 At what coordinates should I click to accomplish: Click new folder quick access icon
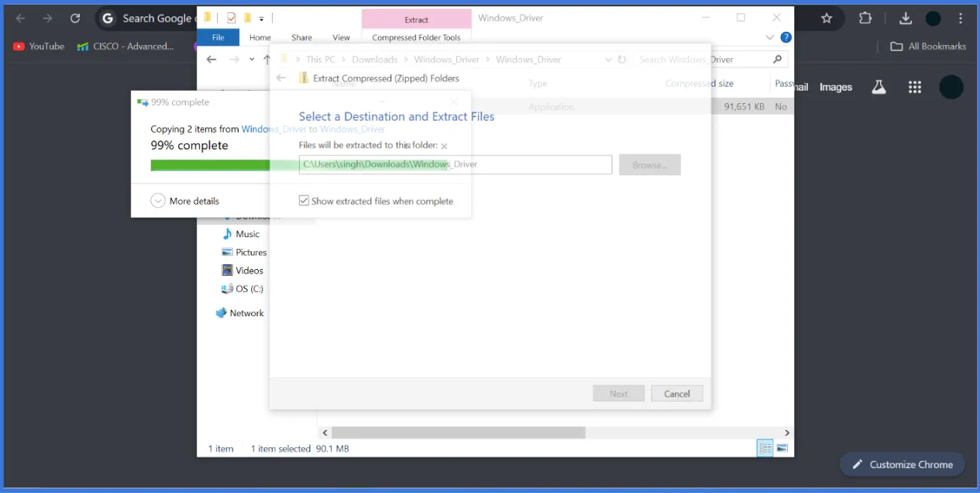tap(247, 18)
